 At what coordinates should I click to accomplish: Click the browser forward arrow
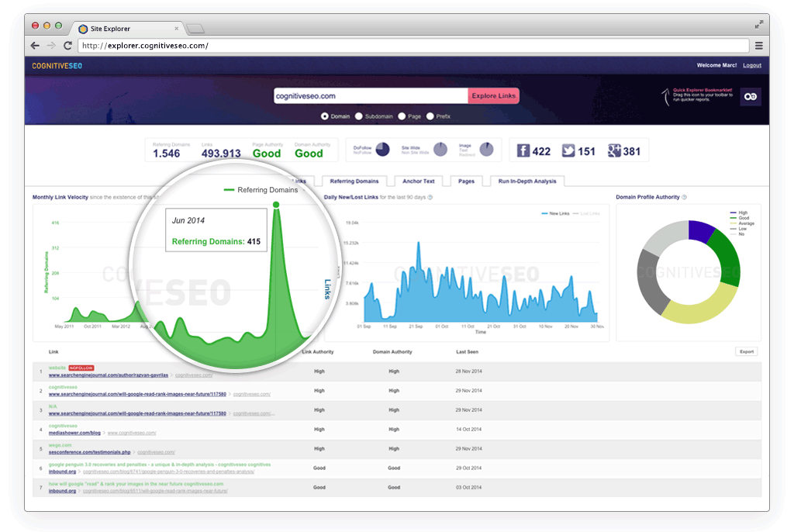pos(51,46)
